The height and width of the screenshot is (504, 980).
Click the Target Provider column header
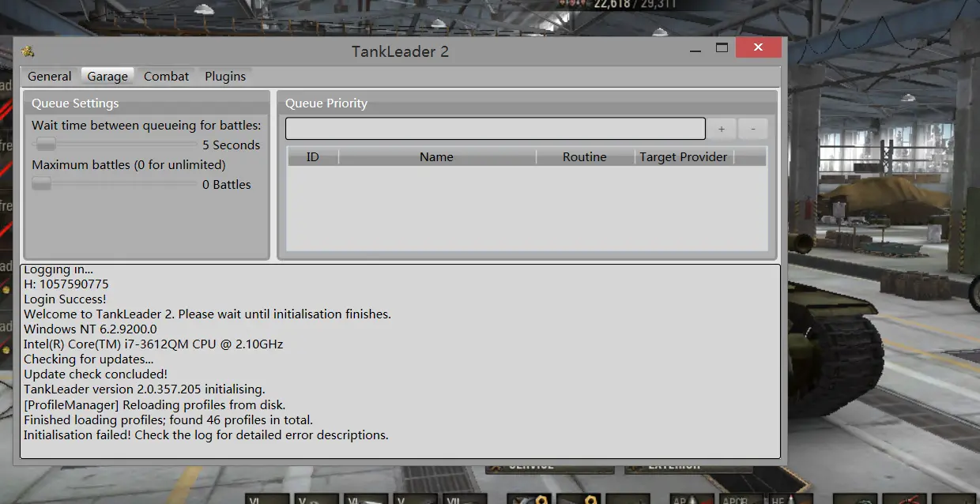point(684,157)
